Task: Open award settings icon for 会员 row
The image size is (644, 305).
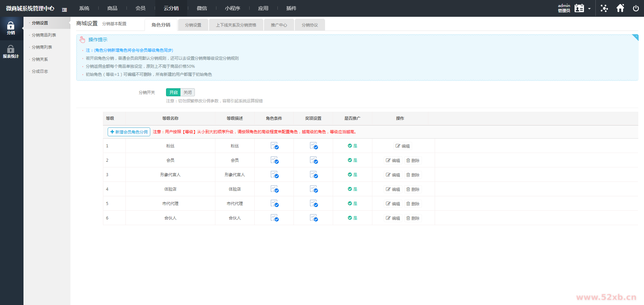Action: (x=314, y=160)
